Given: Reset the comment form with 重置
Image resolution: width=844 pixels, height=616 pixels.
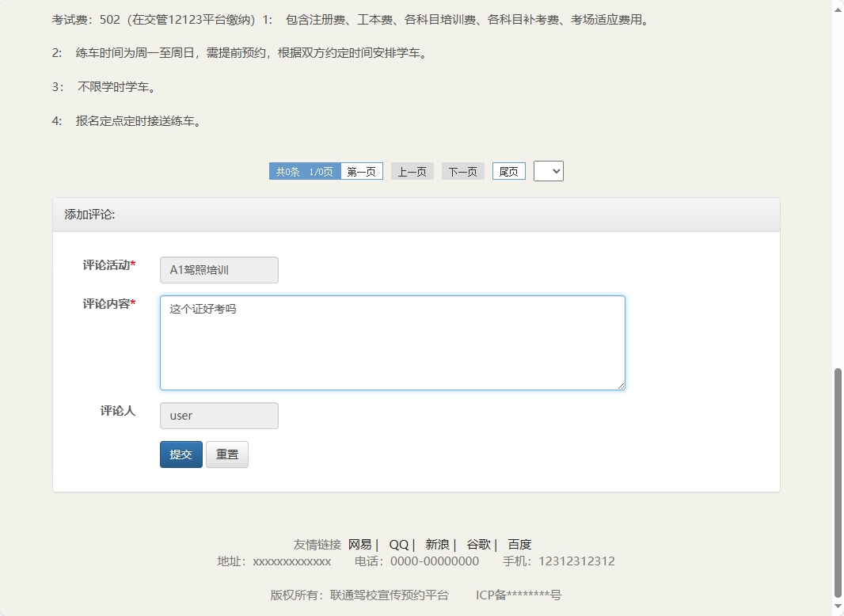Looking at the screenshot, I should coord(227,454).
